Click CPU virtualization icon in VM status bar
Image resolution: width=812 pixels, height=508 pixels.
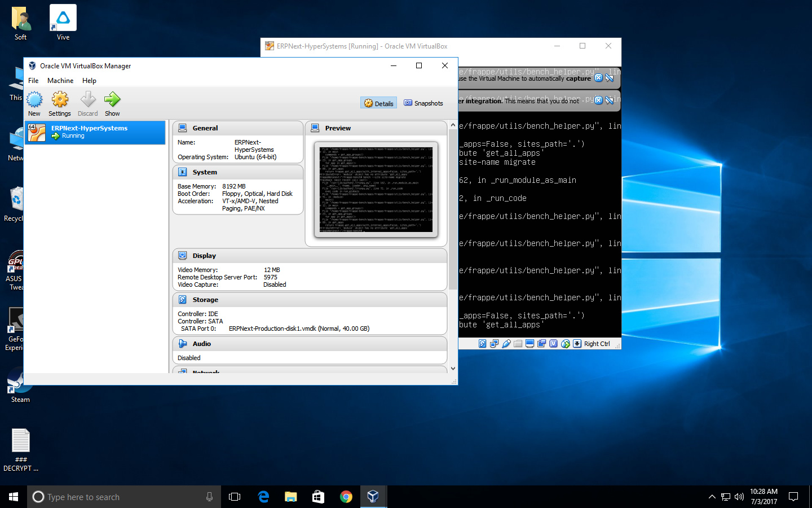tap(553, 344)
